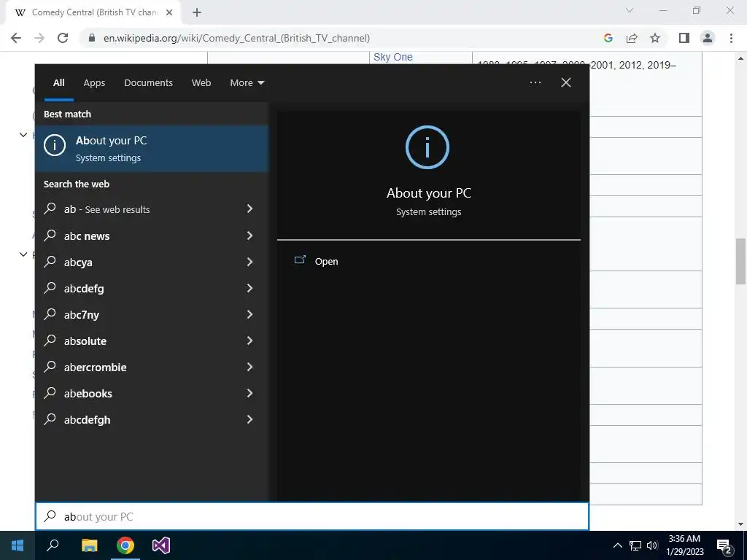The width and height of the screenshot is (747, 560).
Task: Bookmark this page with the star
Action: point(655,38)
